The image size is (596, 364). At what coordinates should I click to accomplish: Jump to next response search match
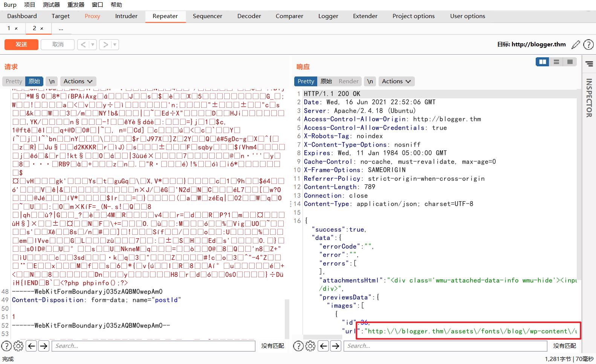tap(336, 346)
